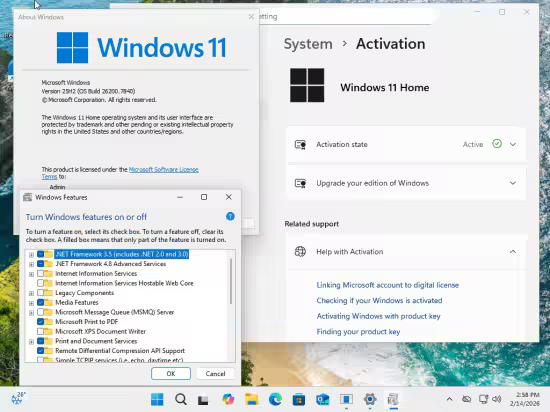Click OK in Windows Features
Viewport: 550px width, 412px height.
coord(171,373)
